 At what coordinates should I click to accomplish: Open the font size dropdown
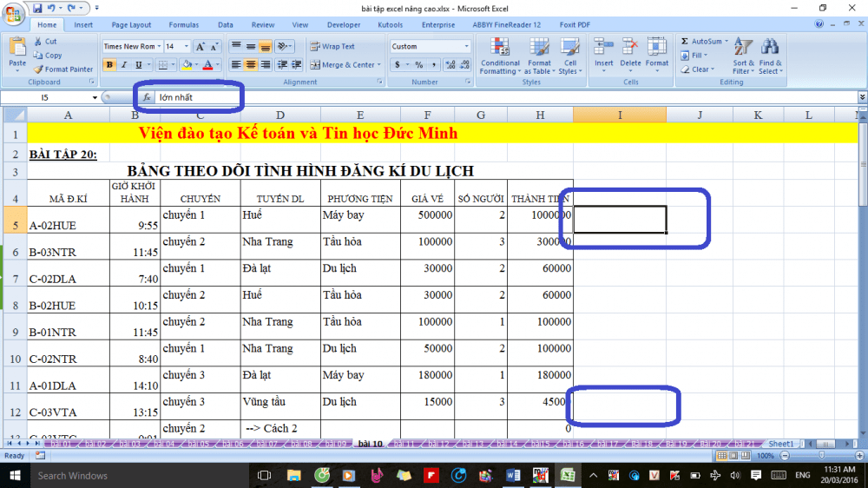(x=186, y=47)
